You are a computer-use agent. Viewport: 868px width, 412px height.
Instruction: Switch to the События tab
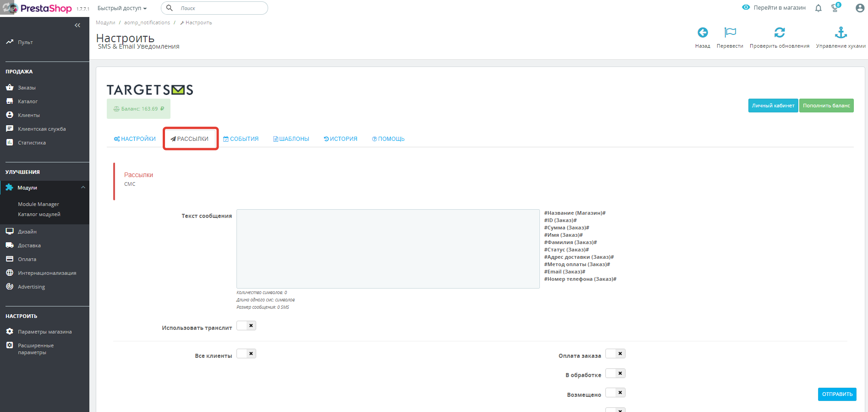tap(241, 139)
